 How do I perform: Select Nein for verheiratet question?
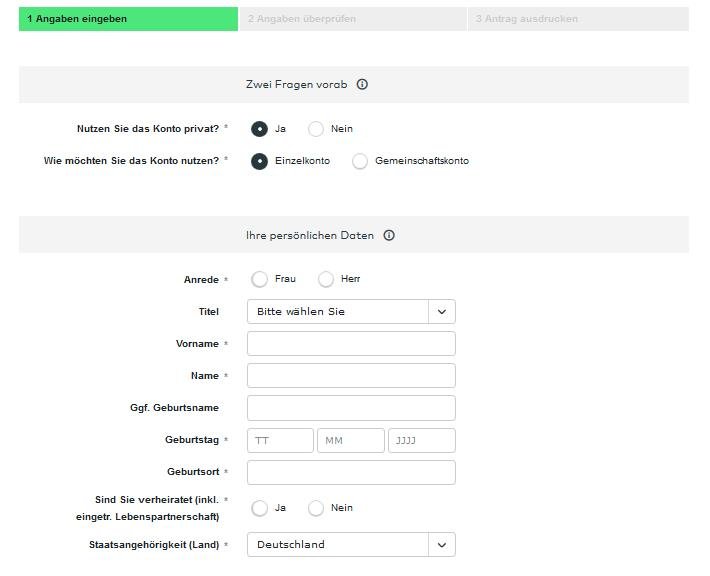click(316, 508)
